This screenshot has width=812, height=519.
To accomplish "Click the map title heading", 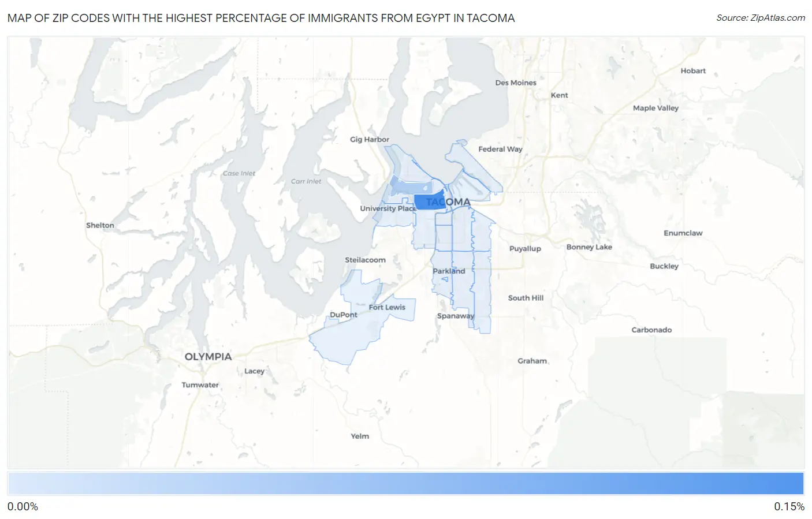I will pyautogui.click(x=261, y=18).
